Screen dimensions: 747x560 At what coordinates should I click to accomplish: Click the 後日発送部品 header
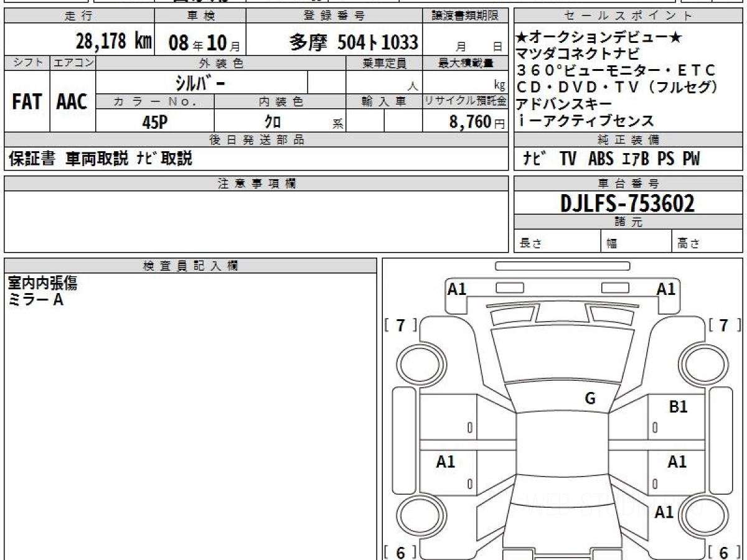click(x=256, y=140)
